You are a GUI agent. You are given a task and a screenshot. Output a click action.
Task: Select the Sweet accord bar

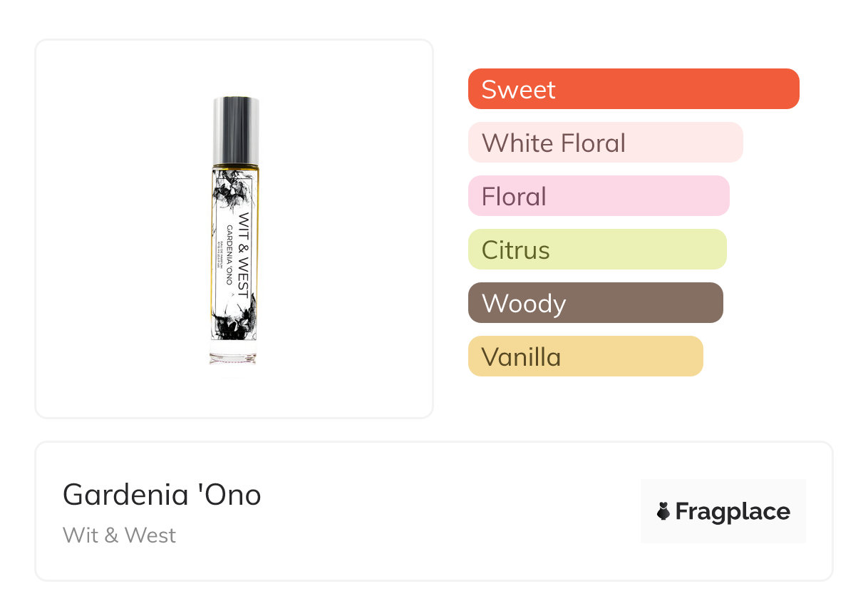633,89
